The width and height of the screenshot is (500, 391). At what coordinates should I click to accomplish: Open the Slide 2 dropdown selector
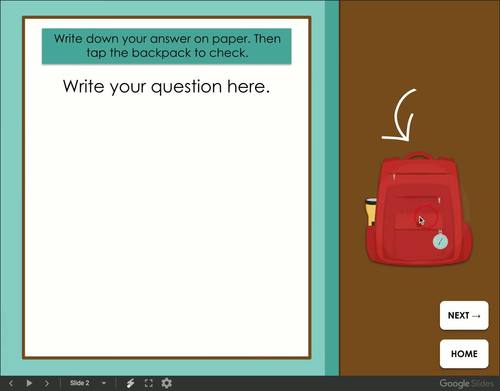88,383
